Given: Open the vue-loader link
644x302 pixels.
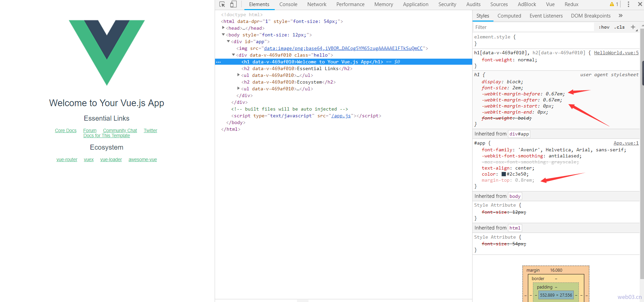Looking at the screenshot, I should tap(111, 159).
